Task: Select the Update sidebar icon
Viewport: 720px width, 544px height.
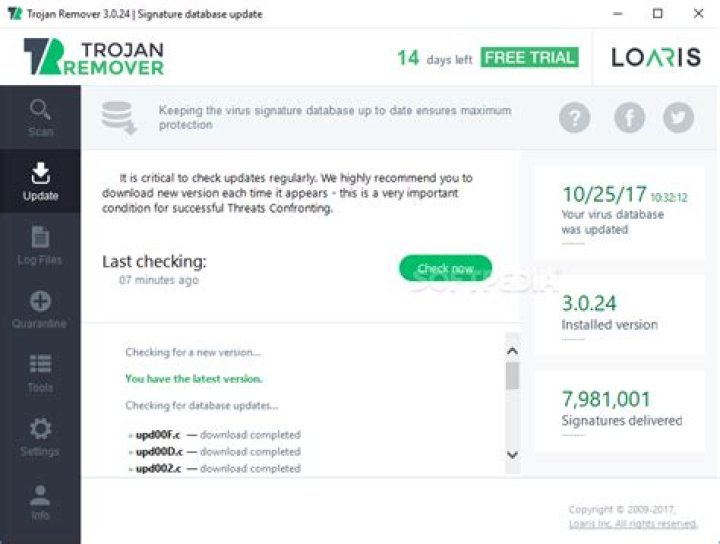Action: click(40, 181)
